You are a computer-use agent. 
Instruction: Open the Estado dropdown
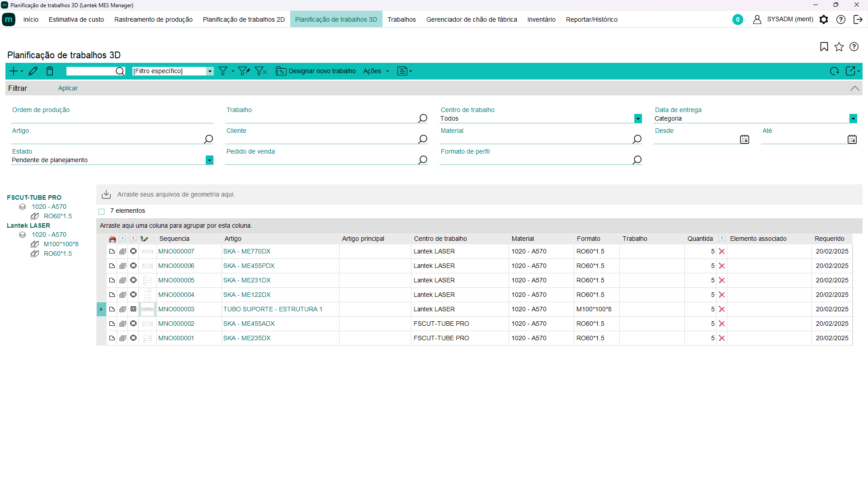point(209,160)
